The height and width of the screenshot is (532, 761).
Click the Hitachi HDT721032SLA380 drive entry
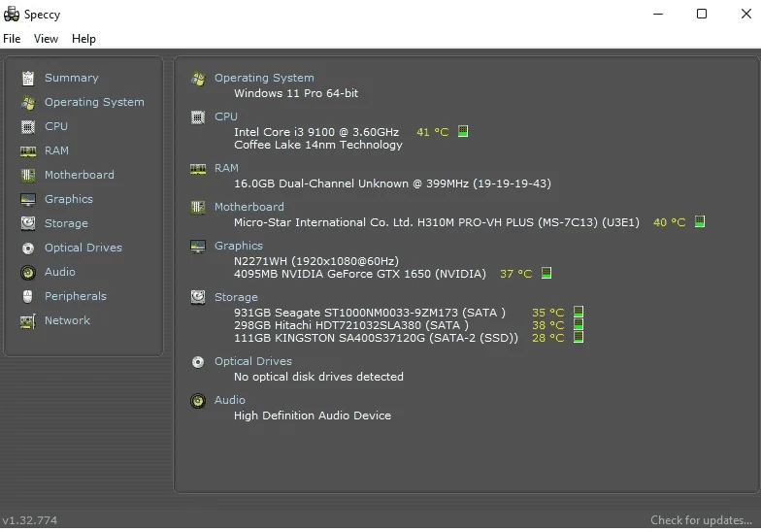point(351,325)
